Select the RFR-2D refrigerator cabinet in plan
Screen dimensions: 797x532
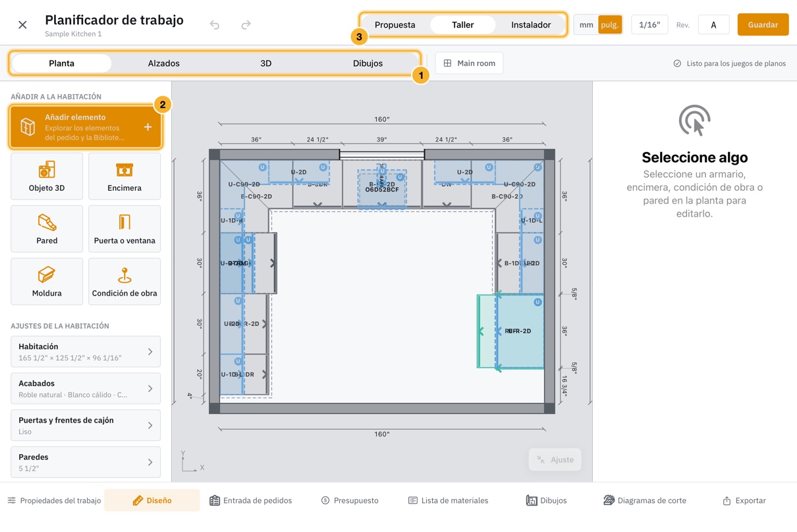click(520, 331)
